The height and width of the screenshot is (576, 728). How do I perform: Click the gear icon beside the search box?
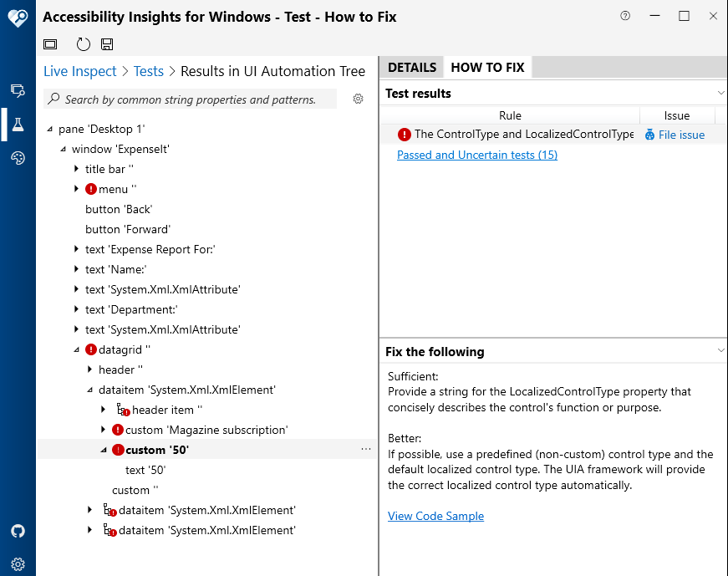(358, 99)
